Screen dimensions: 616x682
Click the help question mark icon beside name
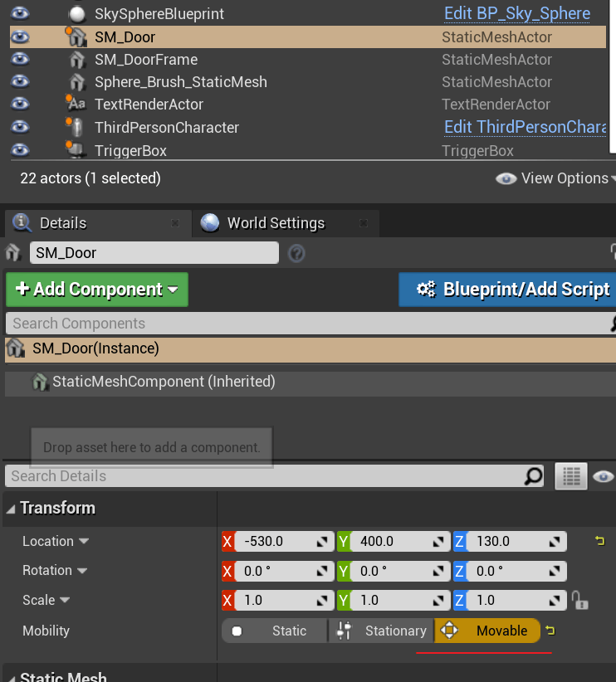click(x=296, y=253)
